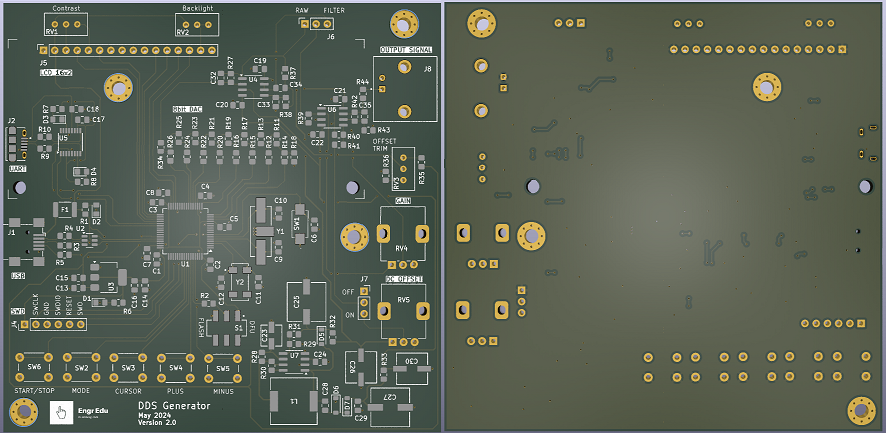Select the J8 OUTPUT SIGNAL connector

pyautogui.click(x=404, y=88)
